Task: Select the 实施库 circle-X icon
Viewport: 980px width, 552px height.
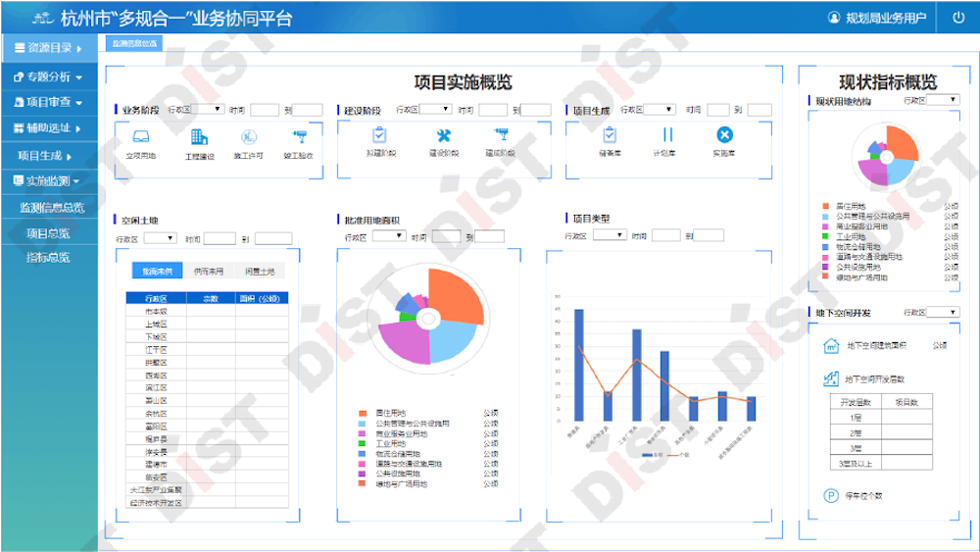Action: coord(724,135)
